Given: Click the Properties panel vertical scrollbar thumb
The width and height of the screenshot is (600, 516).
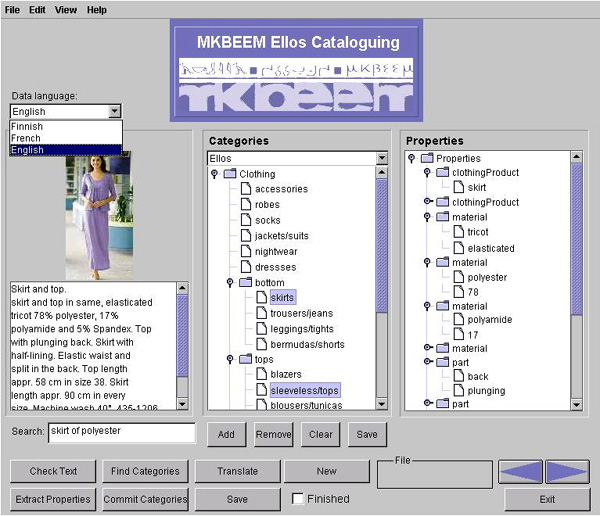Looking at the screenshot, I should 576,239.
